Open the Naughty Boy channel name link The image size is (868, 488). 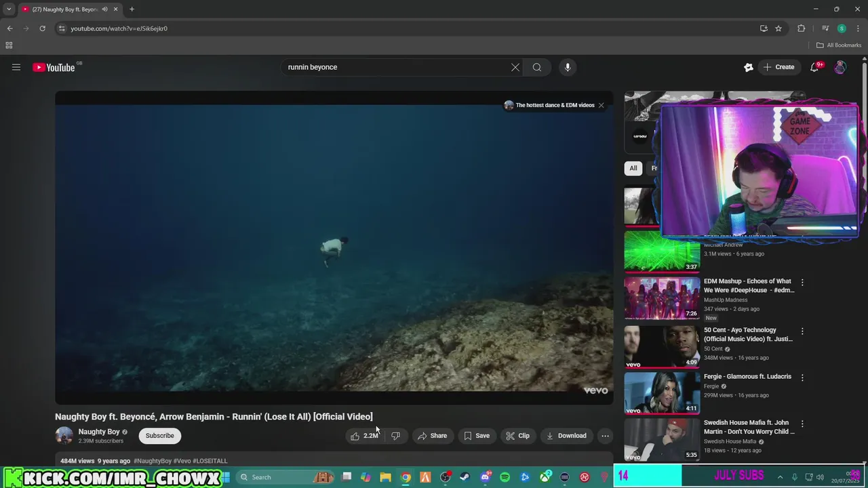click(x=99, y=432)
